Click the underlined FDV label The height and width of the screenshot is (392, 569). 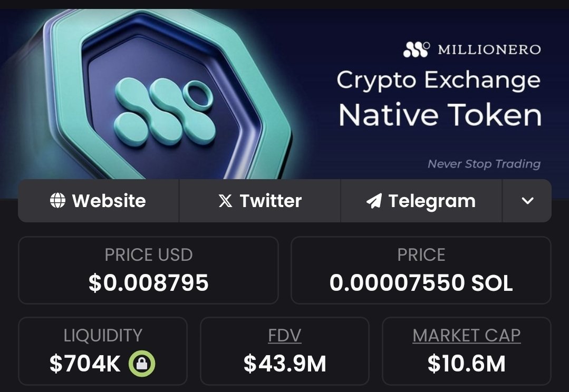tap(285, 336)
